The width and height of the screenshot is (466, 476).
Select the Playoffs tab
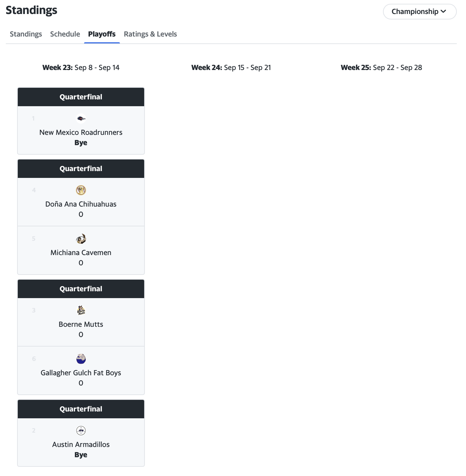tap(102, 34)
